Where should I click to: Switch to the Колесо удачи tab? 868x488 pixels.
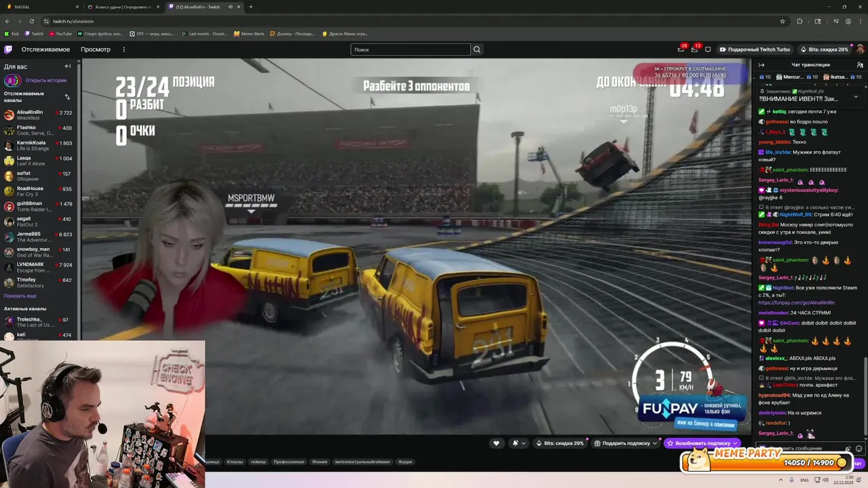click(123, 7)
